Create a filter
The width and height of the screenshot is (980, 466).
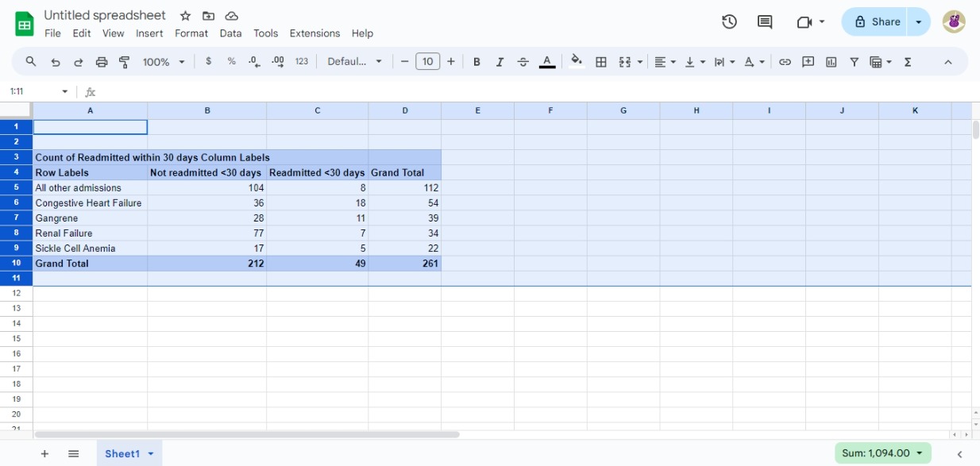click(854, 61)
